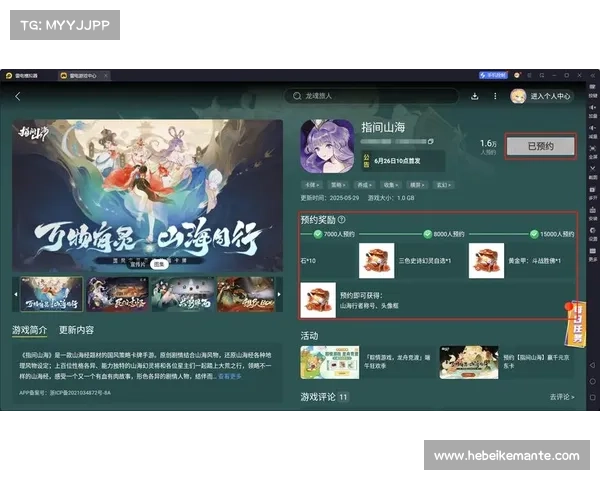Expand description via 查看更多 link
Image resolution: width=600 pixels, height=480 pixels.
click(230, 376)
